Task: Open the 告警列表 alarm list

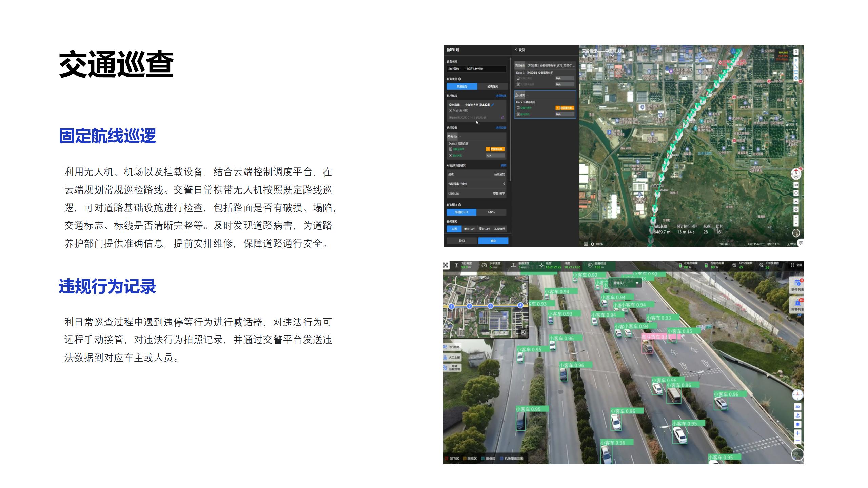Action: [x=797, y=304]
